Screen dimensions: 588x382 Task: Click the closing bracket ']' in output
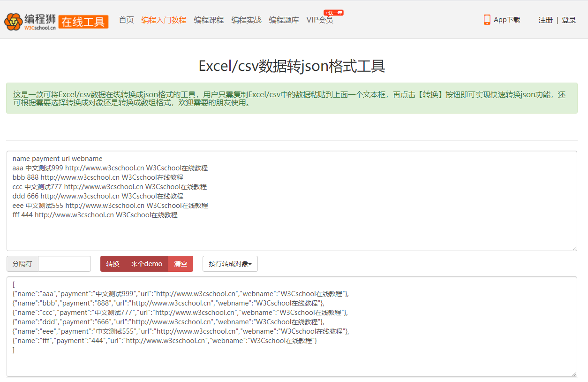[14, 350]
